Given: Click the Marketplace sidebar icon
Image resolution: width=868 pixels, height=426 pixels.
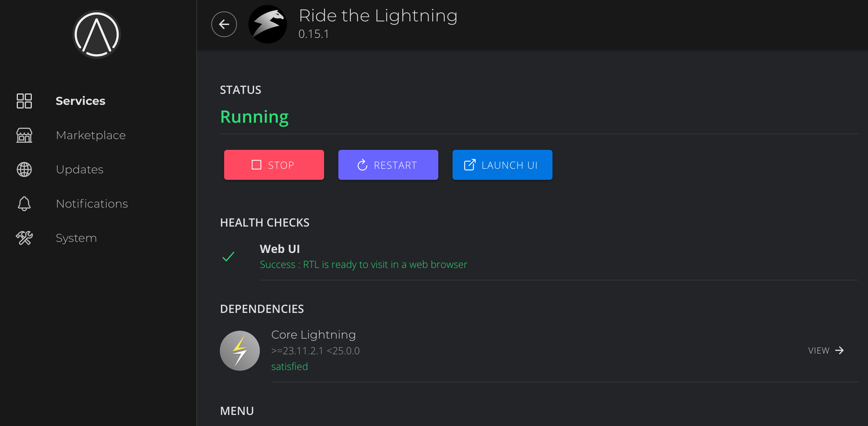Looking at the screenshot, I should click(24, 135).
